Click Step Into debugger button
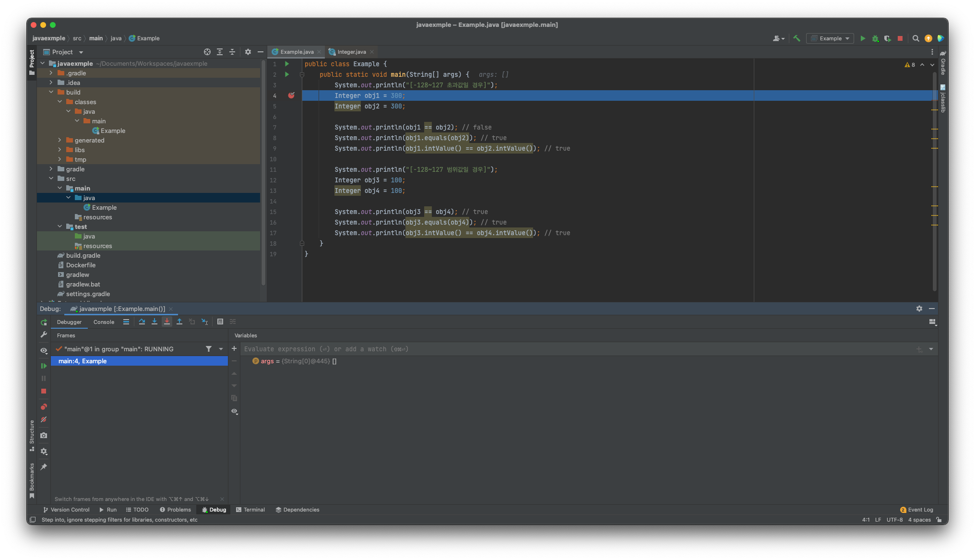975x560 pixels. (155, 322)
